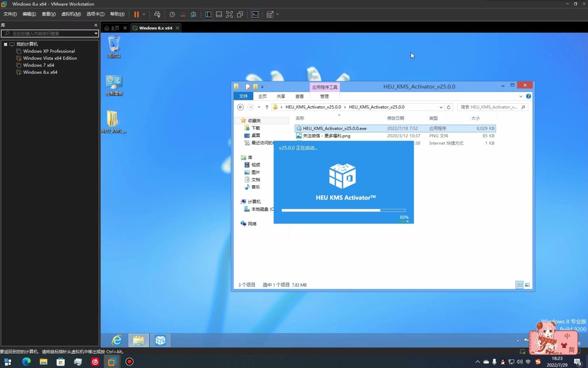Expand the stretch guest dropdown arrow

click(278, 14)
